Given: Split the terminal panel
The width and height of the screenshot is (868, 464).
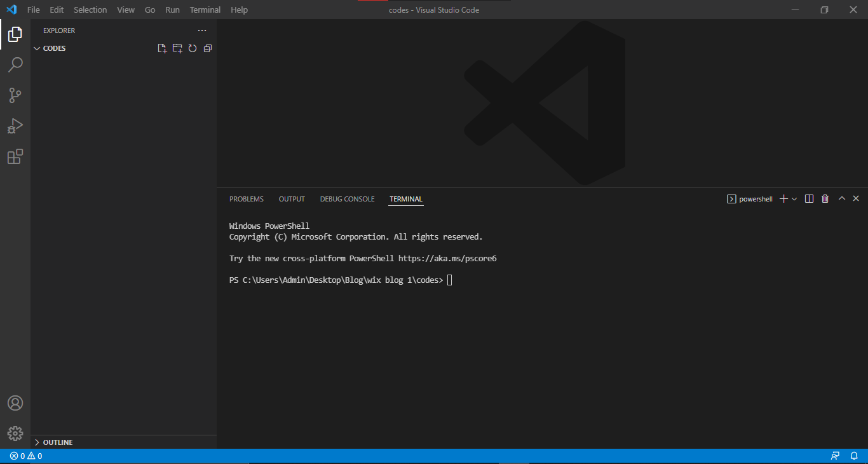Looking at the screenshot, I should (x=809, y=199).
